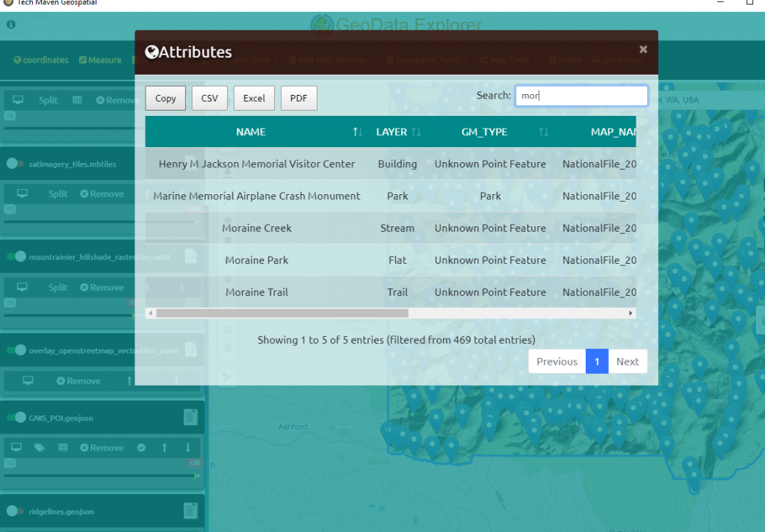Click the monitor icon in the topmost layer row
Screen dimensions: 765x532
click(18, 99)
